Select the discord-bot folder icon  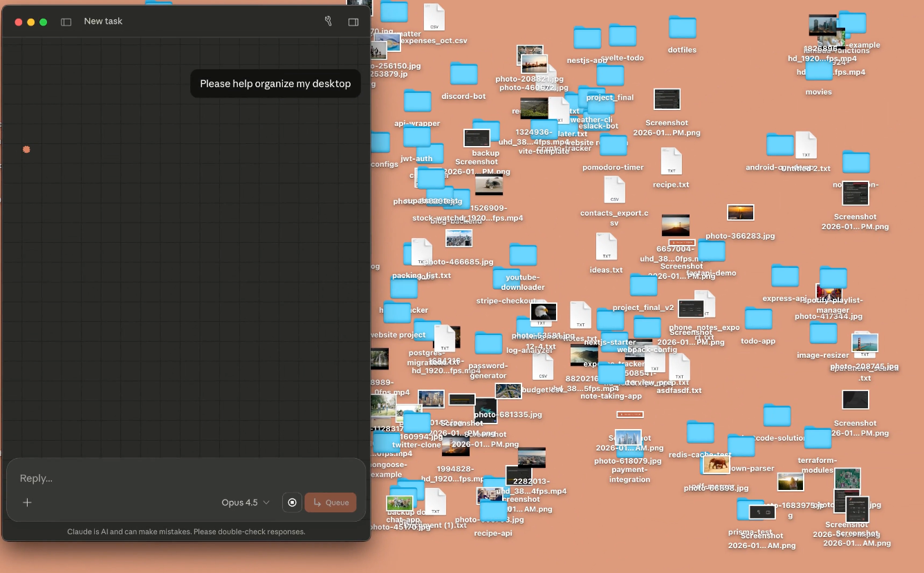[463, 75]
